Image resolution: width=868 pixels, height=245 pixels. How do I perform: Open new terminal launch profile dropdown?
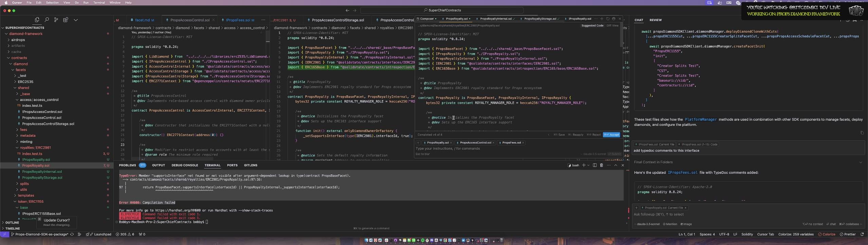(x=588, y=165)
